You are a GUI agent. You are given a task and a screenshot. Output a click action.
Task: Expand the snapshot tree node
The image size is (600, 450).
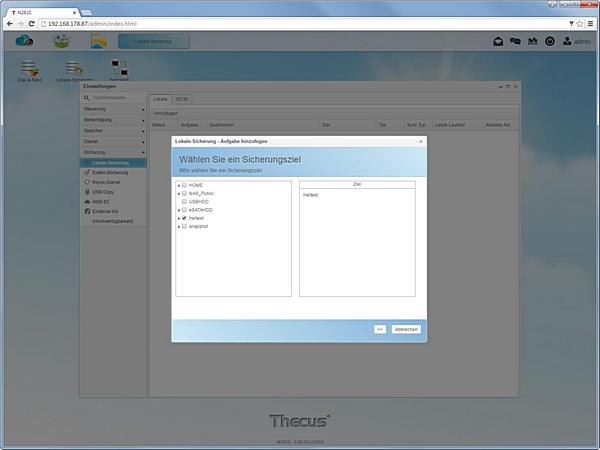click(x=179, y=227)
